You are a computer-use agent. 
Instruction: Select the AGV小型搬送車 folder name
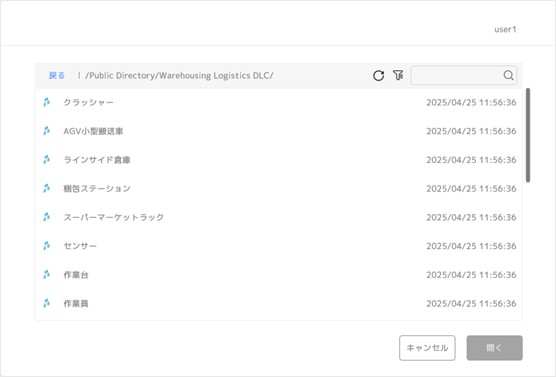click(x=93, y=131)
